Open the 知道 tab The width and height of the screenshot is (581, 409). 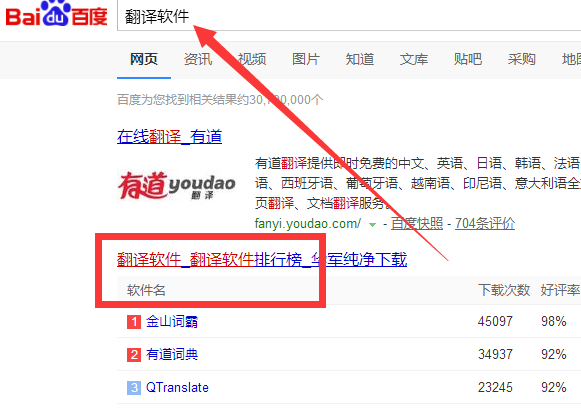pyautogui.click(x=360, y=59)
